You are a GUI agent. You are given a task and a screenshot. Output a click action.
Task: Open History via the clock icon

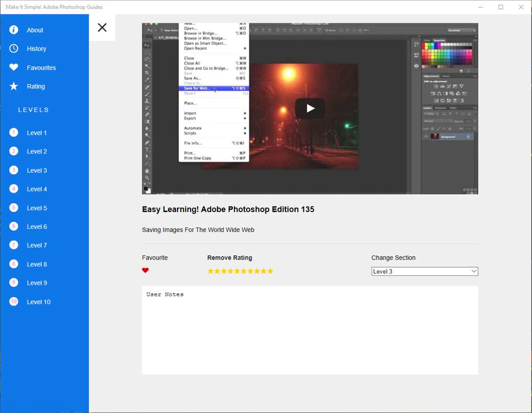[x=14, y=48]
